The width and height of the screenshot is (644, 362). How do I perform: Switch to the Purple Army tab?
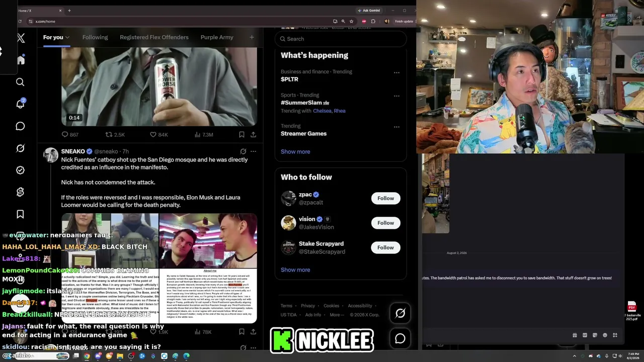tap(217, 37)
